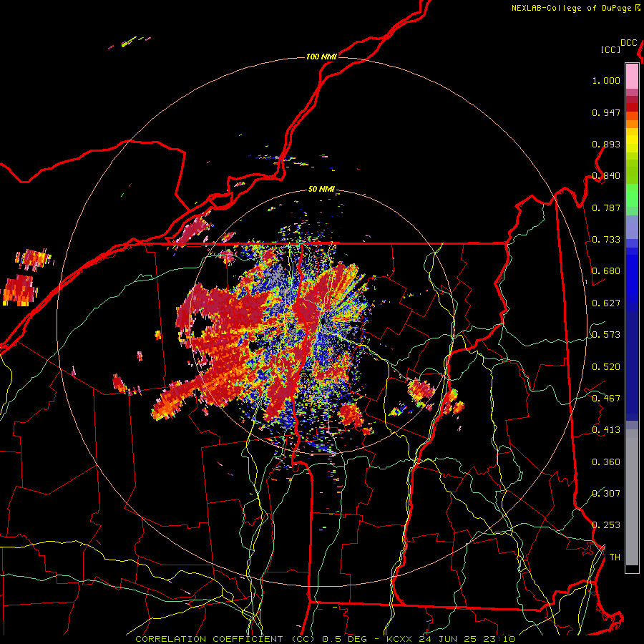The width and height of the screenshot is (644, 644).
Task: Pick the bright green swatch beside 0.787
Action: [x=632, y=200]
